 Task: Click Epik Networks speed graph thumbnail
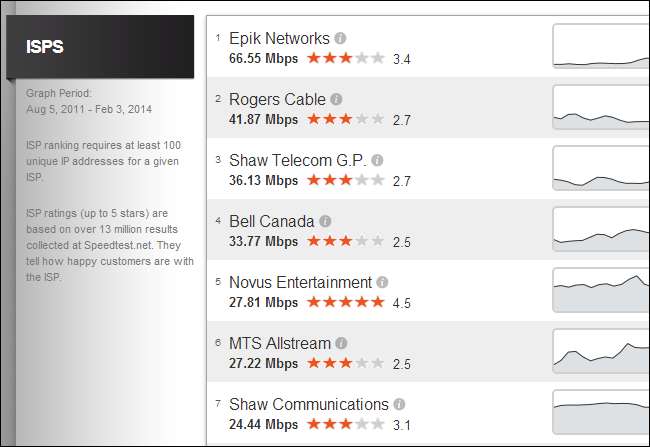pos(600,46)
